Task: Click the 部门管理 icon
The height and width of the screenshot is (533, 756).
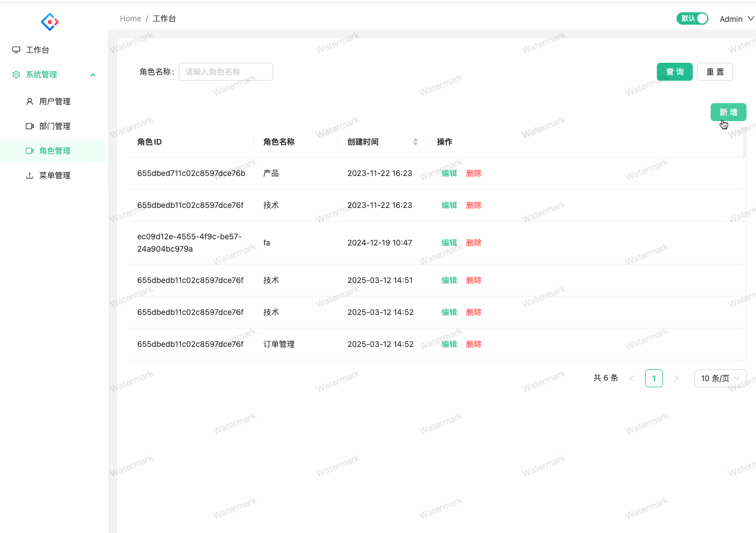Action: point(30,126)
